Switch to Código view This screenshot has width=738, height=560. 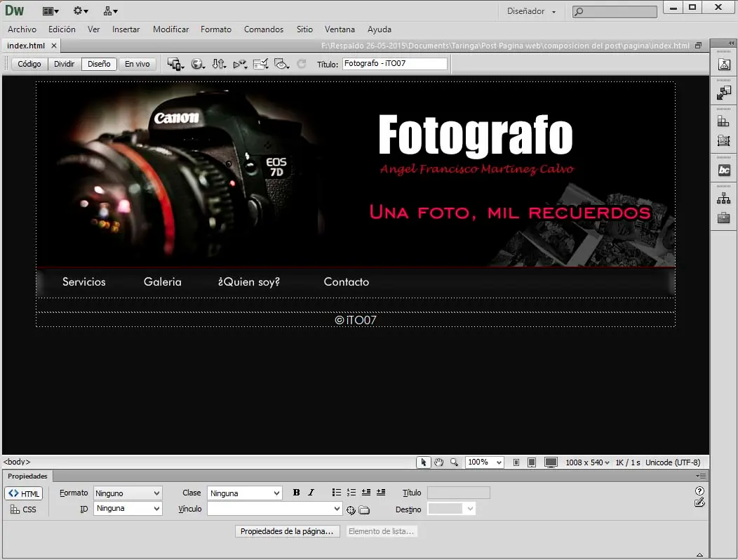(29, 64)
